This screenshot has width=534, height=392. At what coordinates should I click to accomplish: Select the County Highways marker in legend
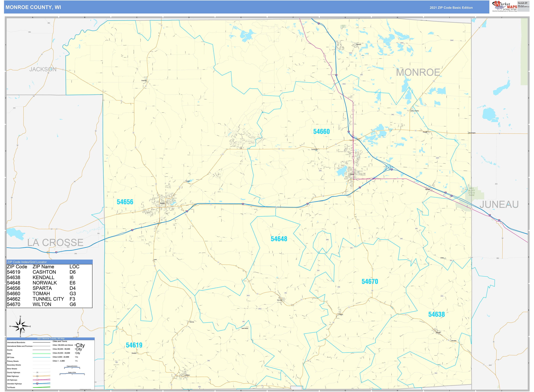[x=37, y=373]
